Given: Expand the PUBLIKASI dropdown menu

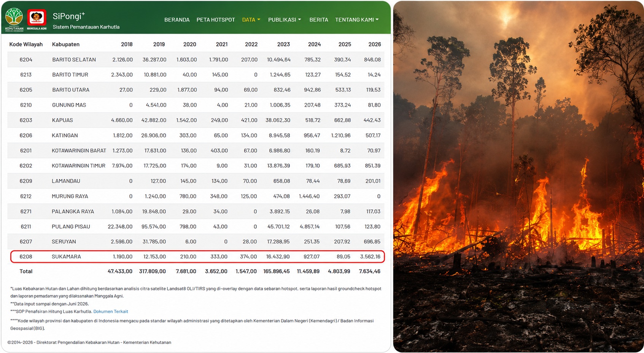Looking at the screenshot, I should click(x=285, y=20).
